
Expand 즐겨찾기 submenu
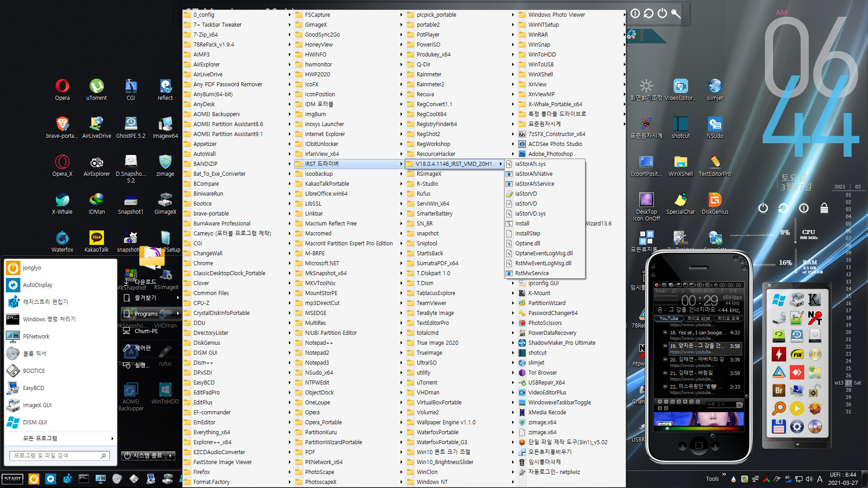[151, 298]
